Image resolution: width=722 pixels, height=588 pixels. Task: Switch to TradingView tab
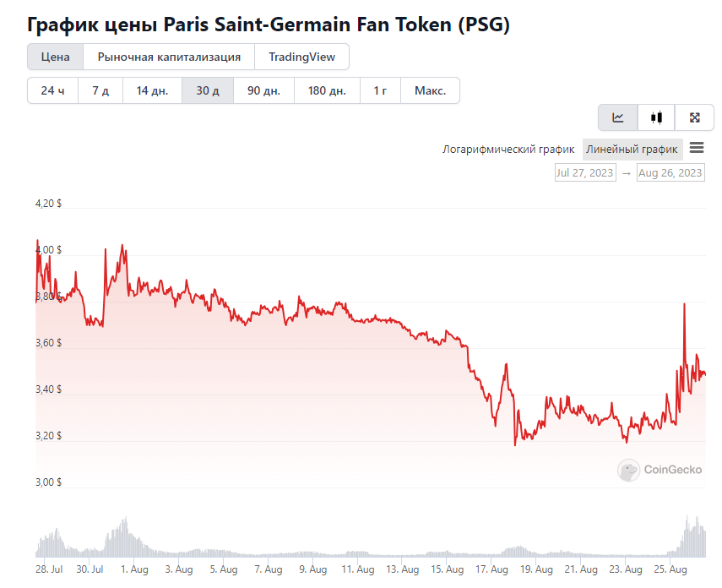pyautogui.click(x=301, y=57)
